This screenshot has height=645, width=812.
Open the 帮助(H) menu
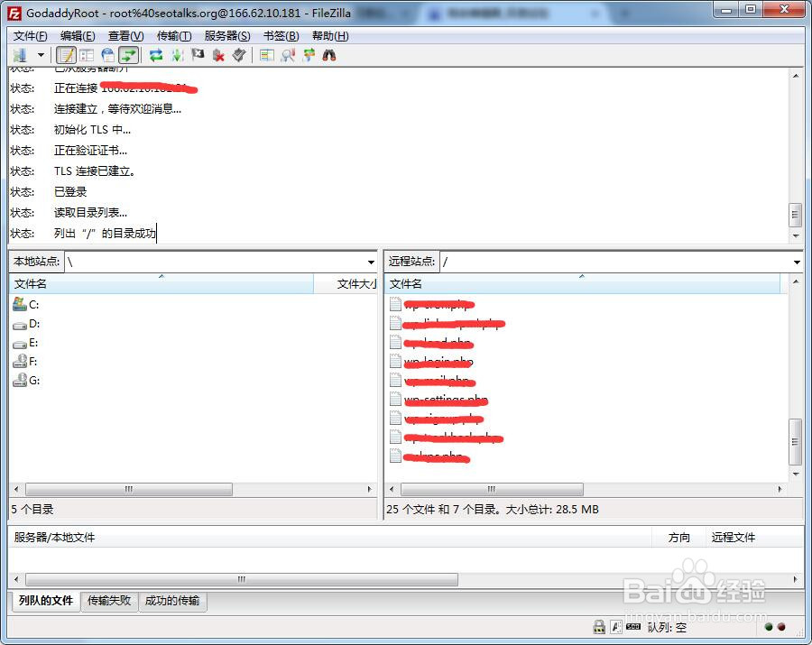tap(330, 36)
